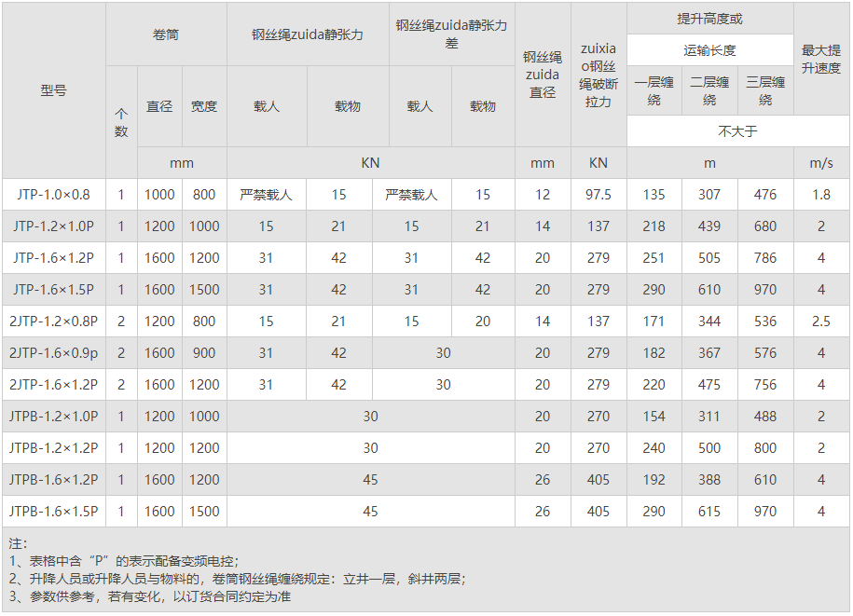Click the 宽度 column header
This screenshot has width=853, height=616.
[x=204, y=106]
